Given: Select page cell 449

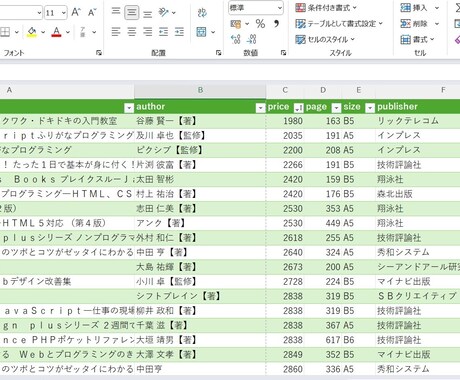Looking at the screenshot, I should tap(323, 223).
